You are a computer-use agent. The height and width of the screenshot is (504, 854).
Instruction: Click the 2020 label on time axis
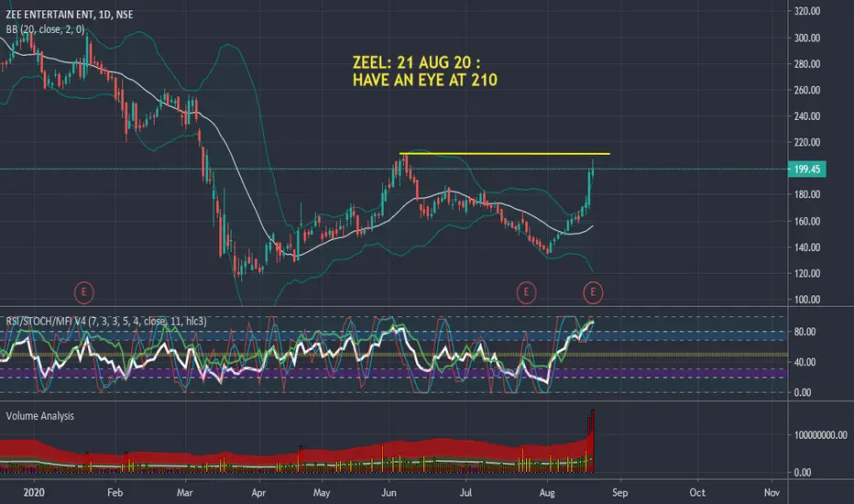pyautogui.click(x=34, y=493)
